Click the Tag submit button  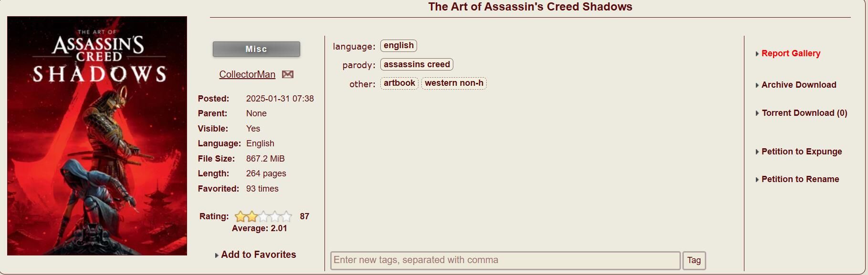[x=694, y=260]
